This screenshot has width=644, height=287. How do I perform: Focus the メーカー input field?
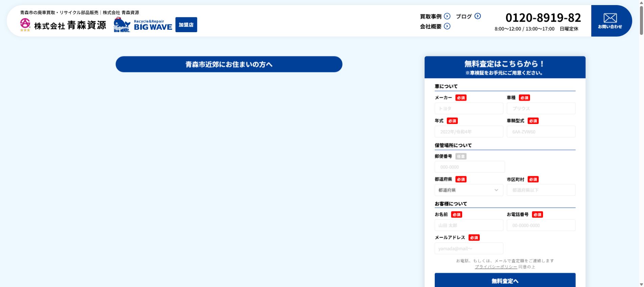point(469,108)
